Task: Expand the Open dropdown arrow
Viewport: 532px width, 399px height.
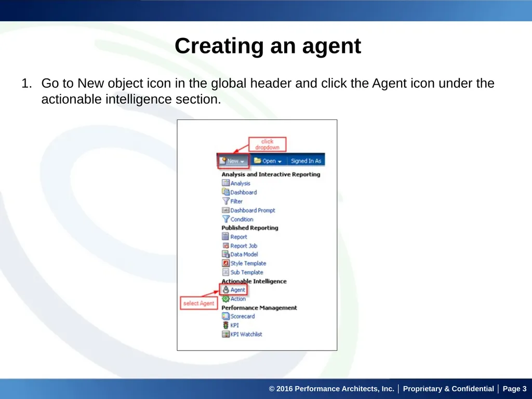Action: (x=280, y=162)
